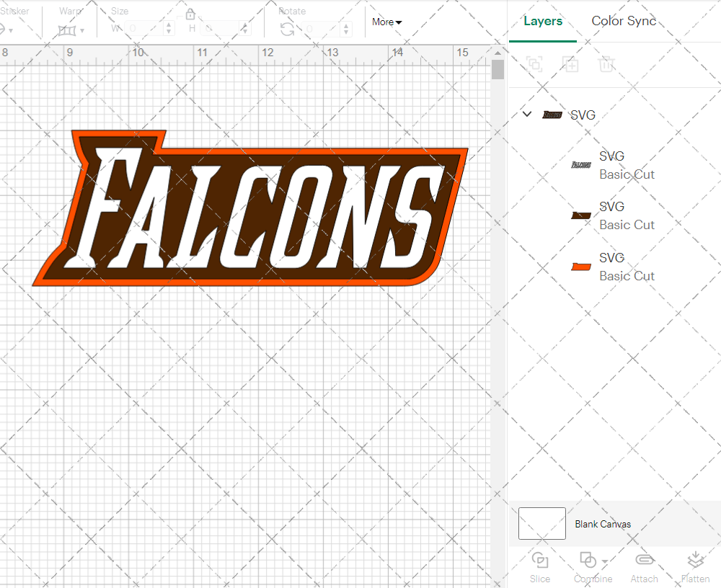
Task: Click the Delete trash icon in Layers panel
Action: (606, 64)
